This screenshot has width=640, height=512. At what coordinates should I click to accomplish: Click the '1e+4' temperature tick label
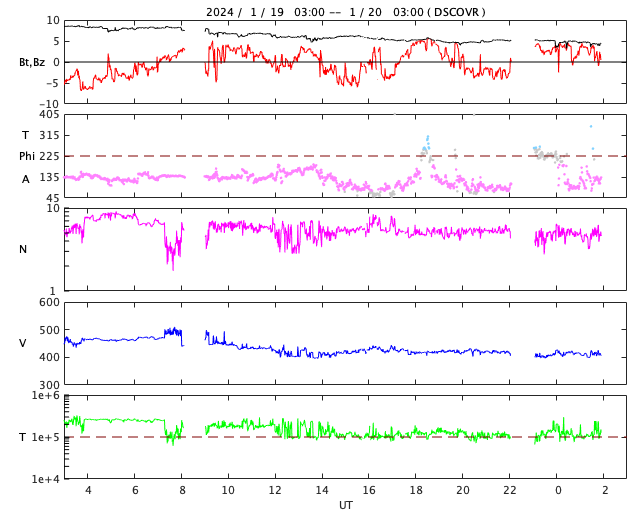coord(46,479)
